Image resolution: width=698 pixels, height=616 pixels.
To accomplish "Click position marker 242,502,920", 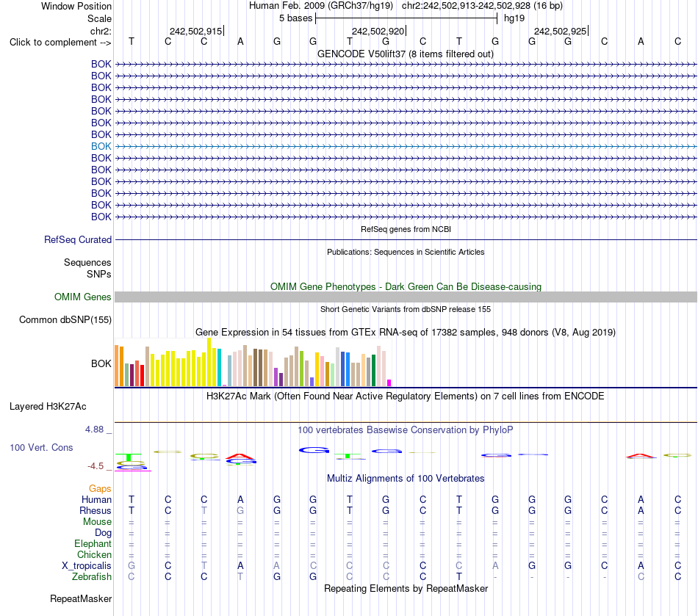I will [378, 31].
